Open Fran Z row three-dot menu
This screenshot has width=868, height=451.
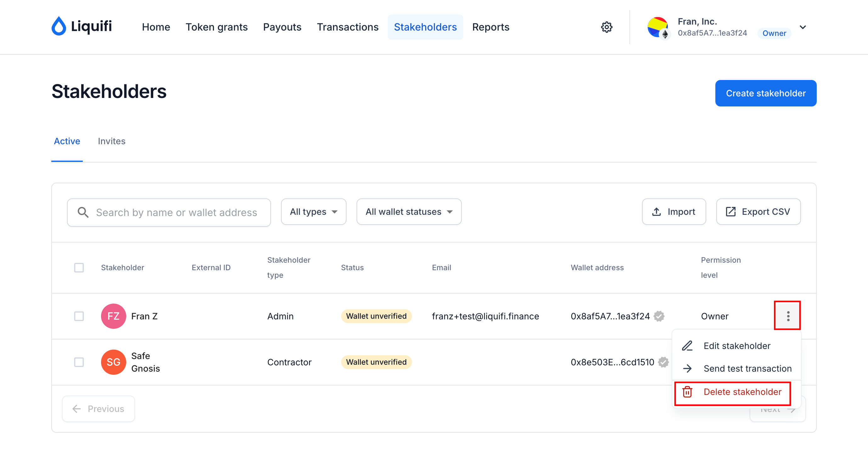coord(788,316)
